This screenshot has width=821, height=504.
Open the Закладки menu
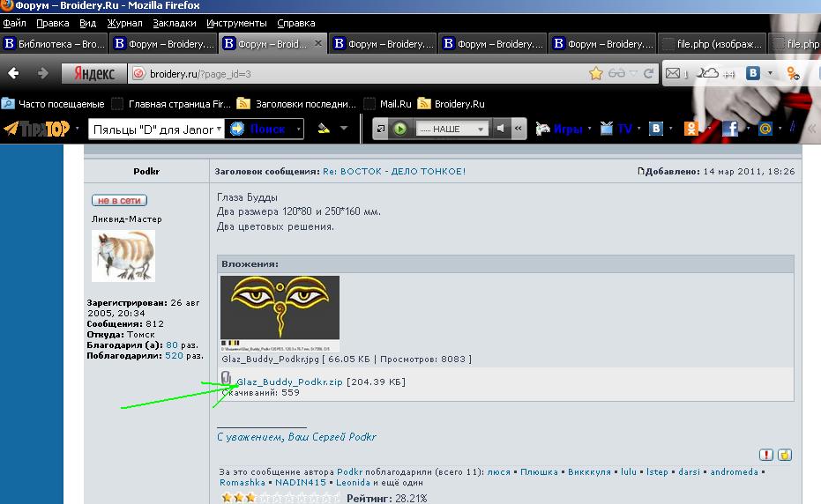coord(175,23)
